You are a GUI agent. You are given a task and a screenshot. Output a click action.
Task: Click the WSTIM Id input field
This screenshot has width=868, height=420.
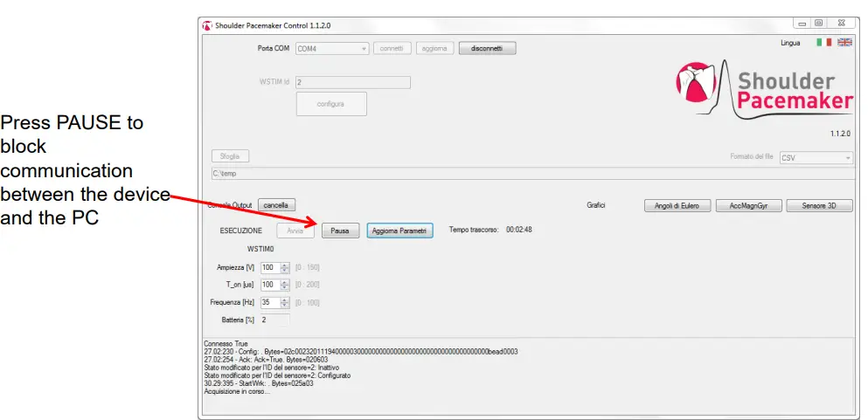[x=352, y=82]
